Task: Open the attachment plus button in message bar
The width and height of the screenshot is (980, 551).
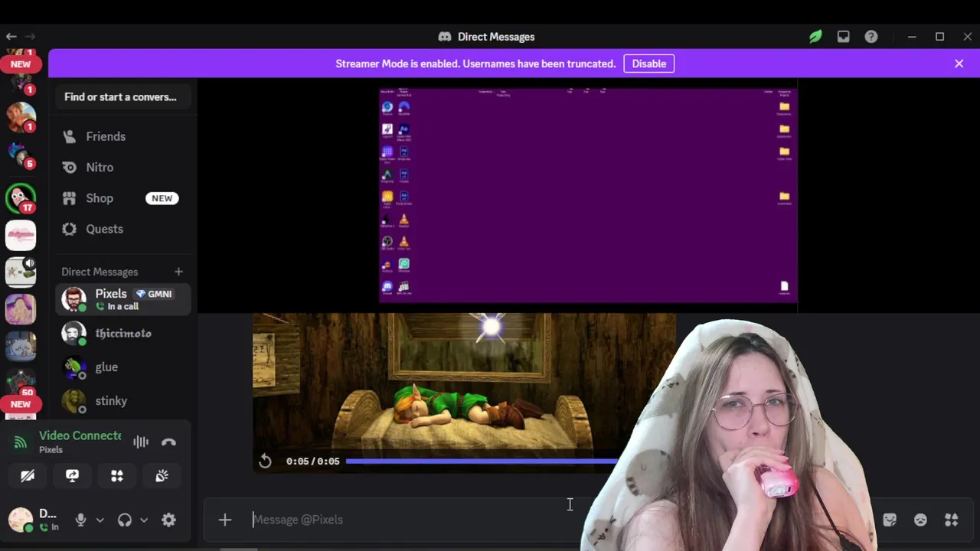Action: point(224,520)
